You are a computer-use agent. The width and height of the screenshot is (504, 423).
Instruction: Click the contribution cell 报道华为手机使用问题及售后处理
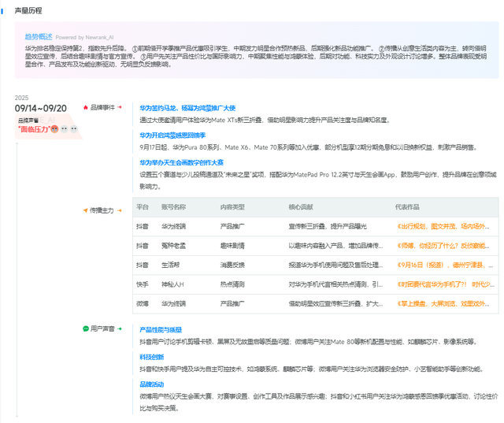pos(335,265)
